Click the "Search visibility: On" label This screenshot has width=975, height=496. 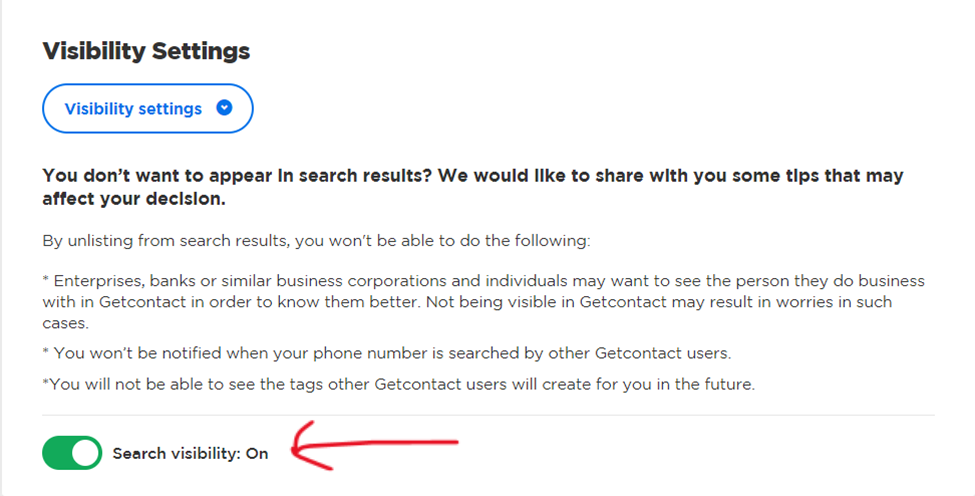pos(190,454)
